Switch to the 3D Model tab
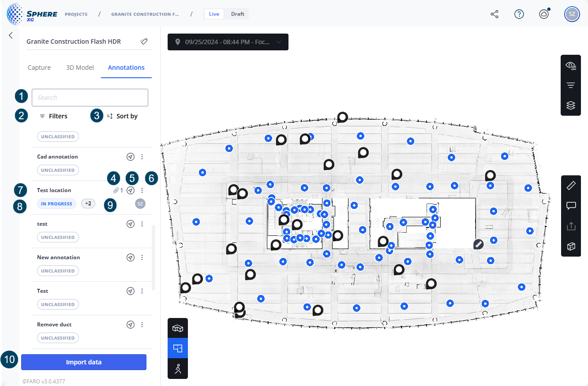The width and height of the screenshot is (588, 386). [x=80, y=68]
